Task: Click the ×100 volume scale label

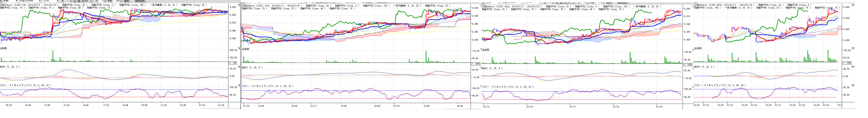Action: click(233, 63)
